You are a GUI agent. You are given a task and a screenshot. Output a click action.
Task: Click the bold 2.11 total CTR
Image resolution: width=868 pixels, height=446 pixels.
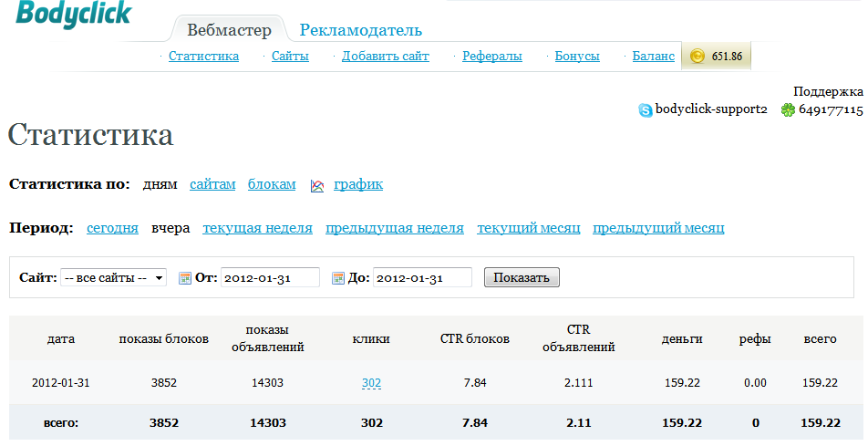click(579, 423)
